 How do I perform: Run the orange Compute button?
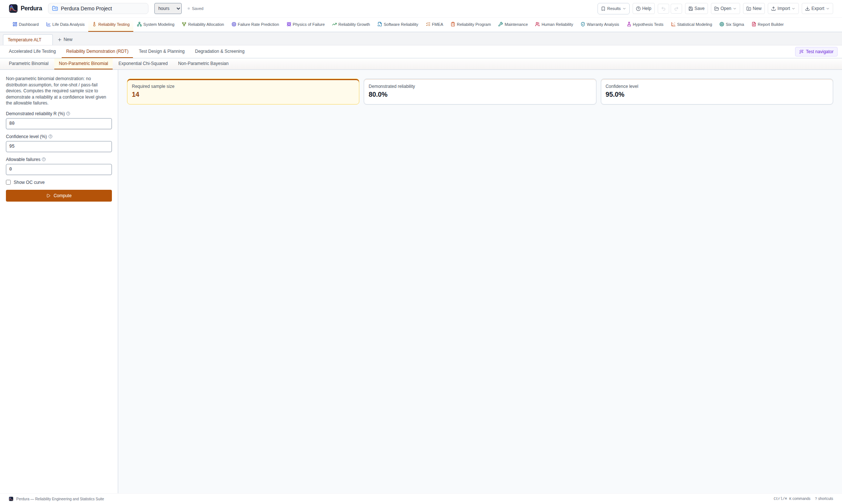coord(59,196)
